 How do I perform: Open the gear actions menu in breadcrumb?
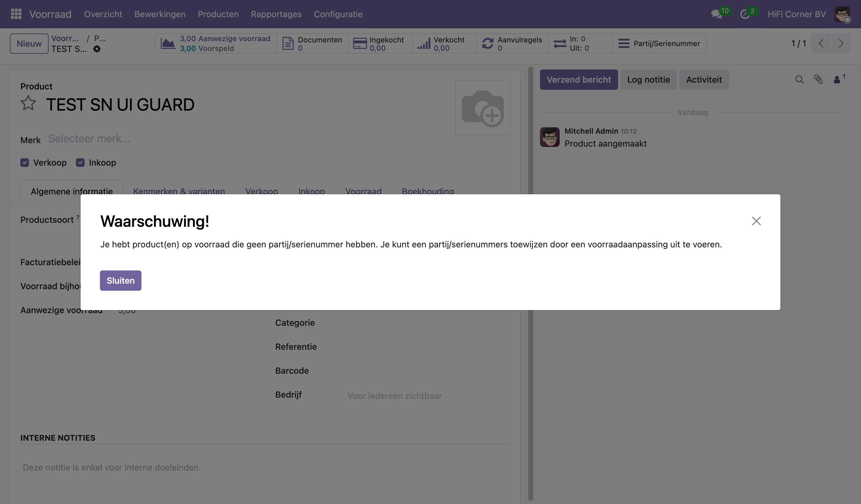point(97,49)
